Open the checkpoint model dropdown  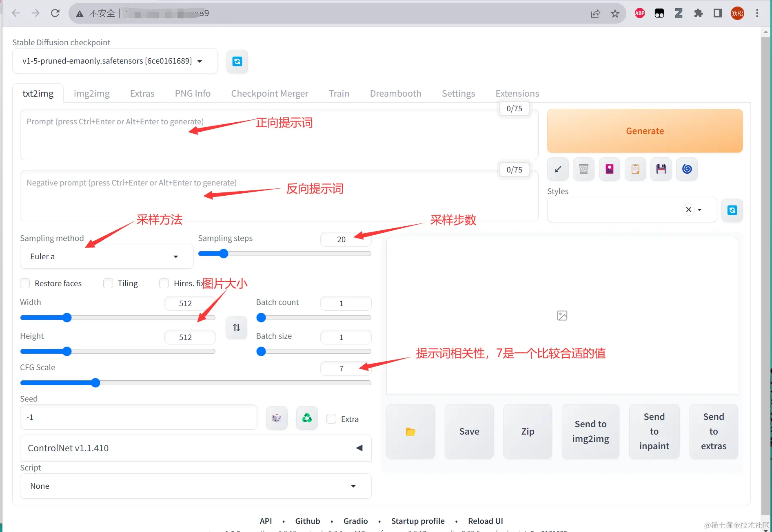115,61
